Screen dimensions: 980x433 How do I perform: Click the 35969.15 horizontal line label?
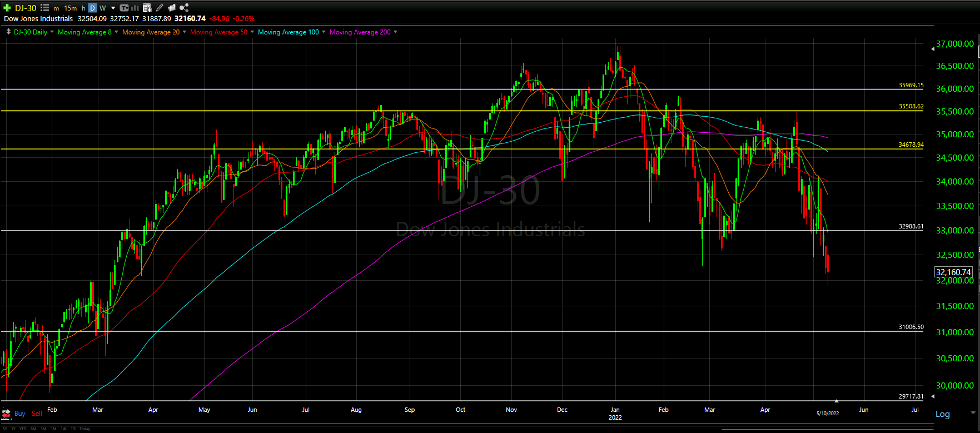(x=911, y=86)
